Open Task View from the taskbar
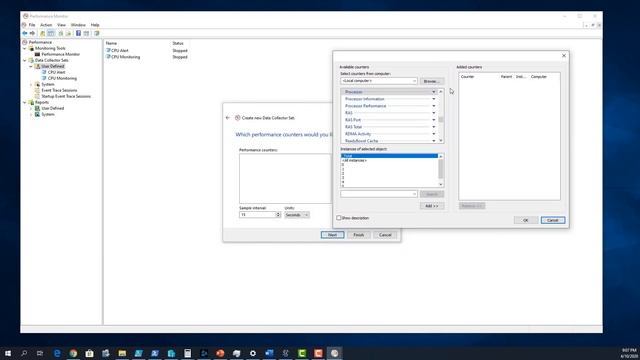The width and height of the screenshot is (640, 360). (40, 353)
